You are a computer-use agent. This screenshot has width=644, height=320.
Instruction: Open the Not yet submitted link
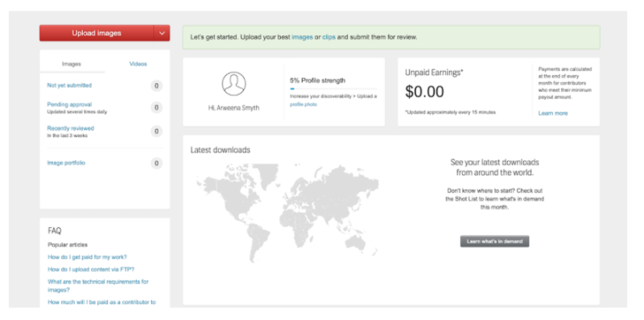pyautogui.click(x=69, y=85)
